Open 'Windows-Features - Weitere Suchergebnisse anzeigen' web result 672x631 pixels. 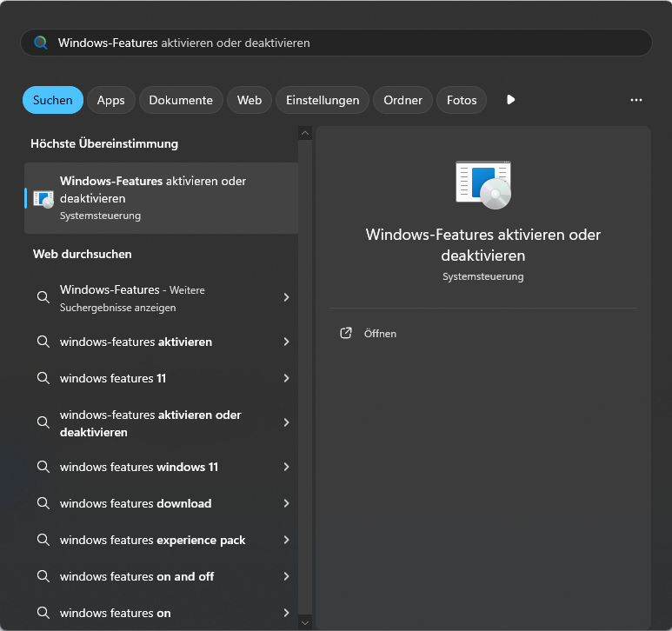[x=156, y=298]
